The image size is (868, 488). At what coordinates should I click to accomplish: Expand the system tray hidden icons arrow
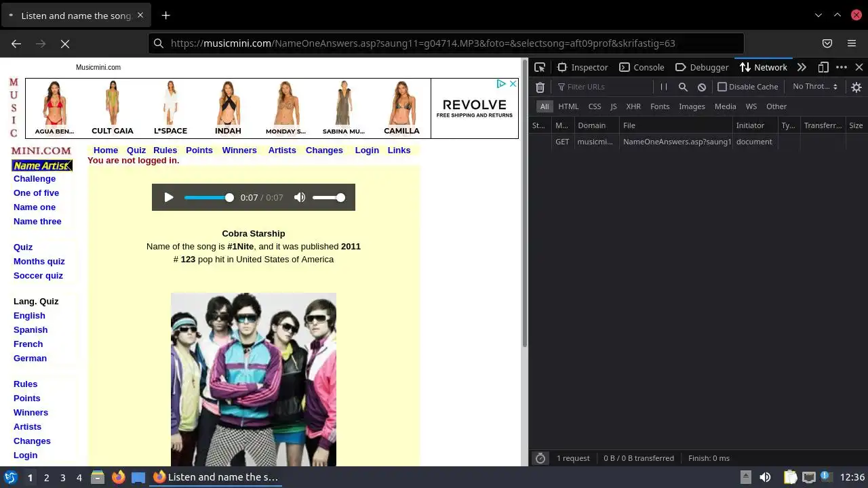pyautogui.click(x=745, y=477)
